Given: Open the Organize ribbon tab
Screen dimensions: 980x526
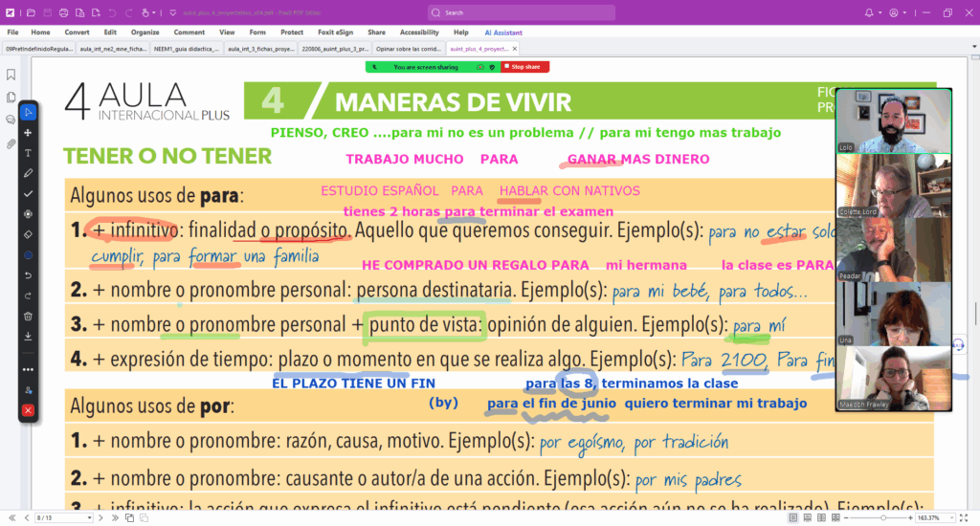Looking at the screenshot, I should tap(145, 33).
